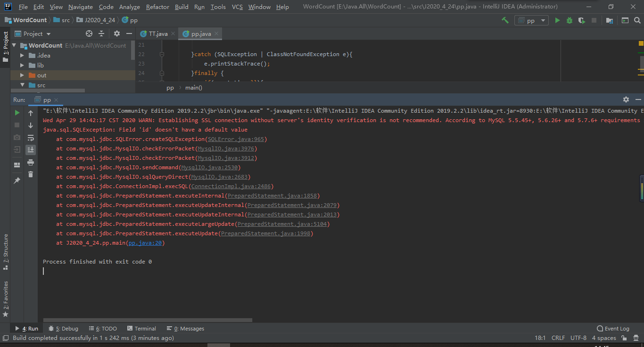Click Up the Stack Trace arrow
Screen dimensions: 644x347
(x=31, y=113)
